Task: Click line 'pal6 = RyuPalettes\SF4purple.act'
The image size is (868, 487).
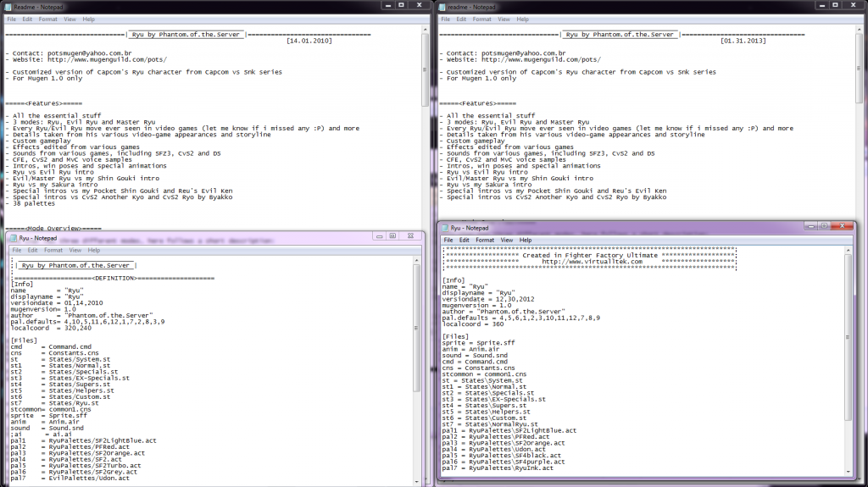Action: (x=504, y=462)
